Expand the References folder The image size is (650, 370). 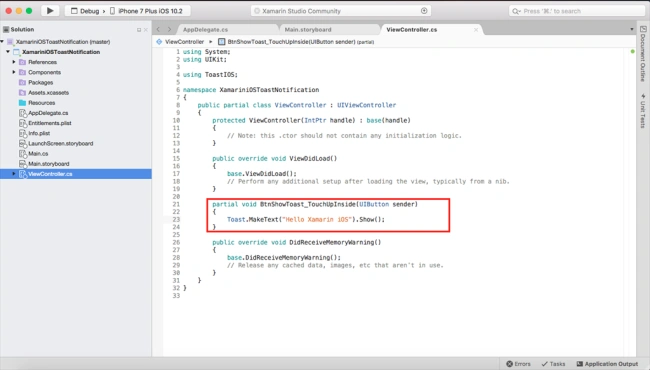coord(14,62)
